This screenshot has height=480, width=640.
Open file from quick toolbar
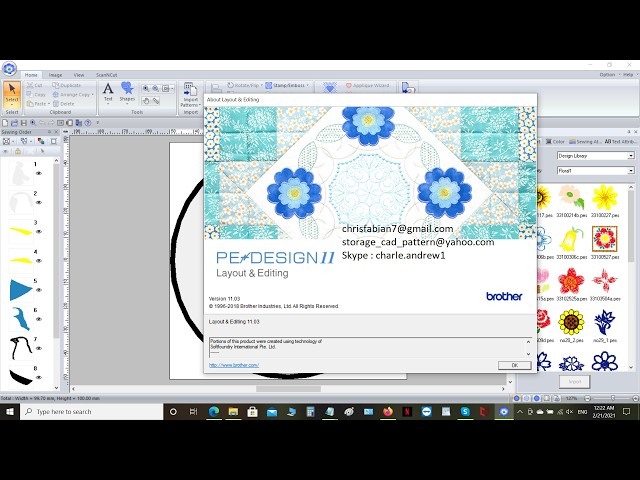tap(14, 122)
